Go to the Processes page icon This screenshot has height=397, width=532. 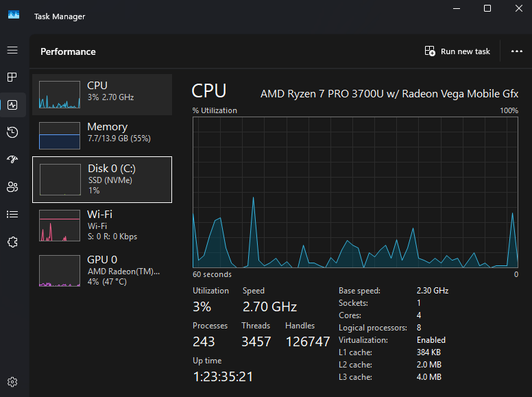pyautogui.click(x=12, y=77)
